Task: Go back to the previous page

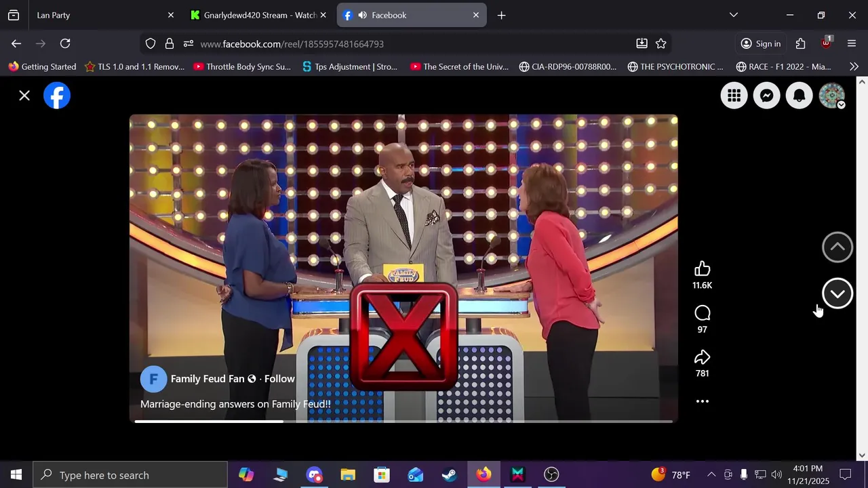Action: (x=16, y=43)
